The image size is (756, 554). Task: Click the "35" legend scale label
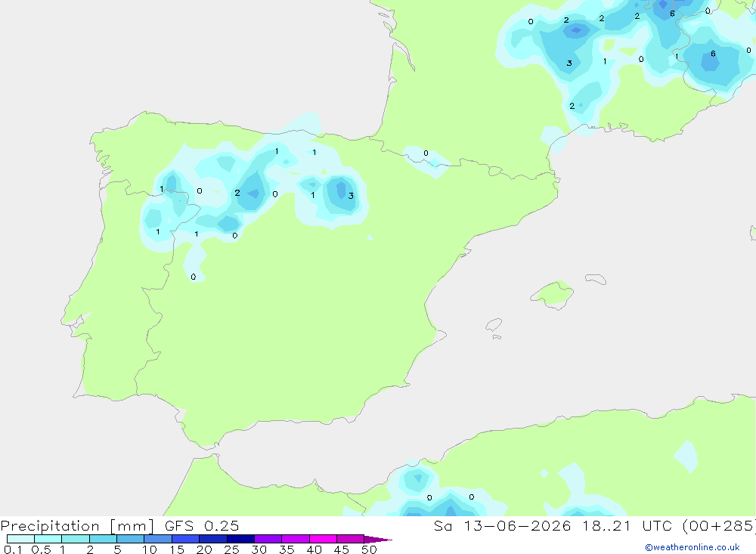pos(287,549)
